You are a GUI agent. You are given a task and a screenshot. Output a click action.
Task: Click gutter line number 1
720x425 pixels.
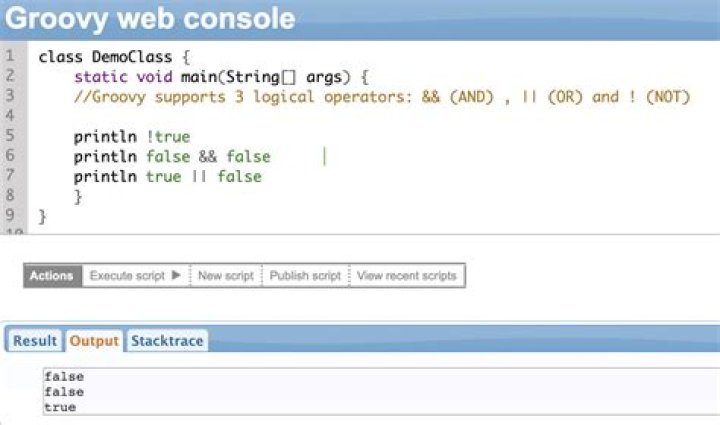pos(10,56)
